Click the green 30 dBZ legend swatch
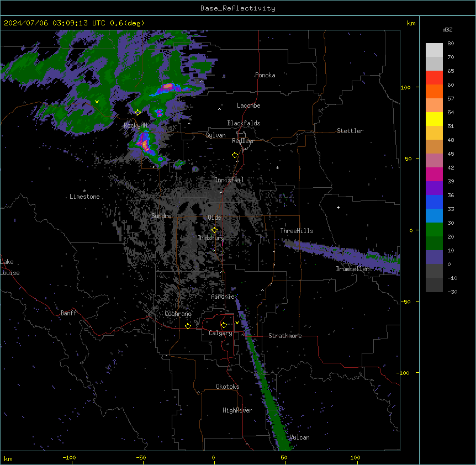 pyautogui.click(x=434, y=230)
